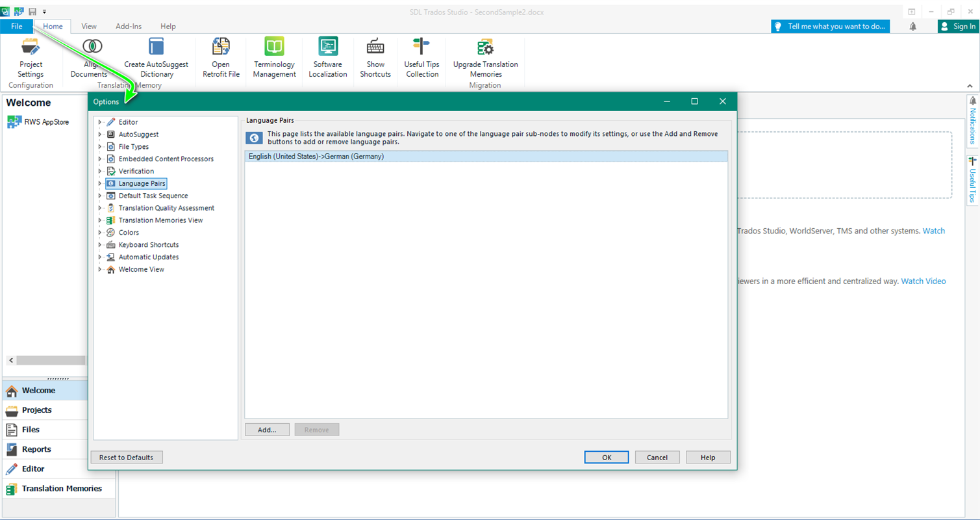Viewport: 980px width, 520px height.
Task: Click Create AutoSuggest Dictionary icon
Action: [x=156, y=47]
